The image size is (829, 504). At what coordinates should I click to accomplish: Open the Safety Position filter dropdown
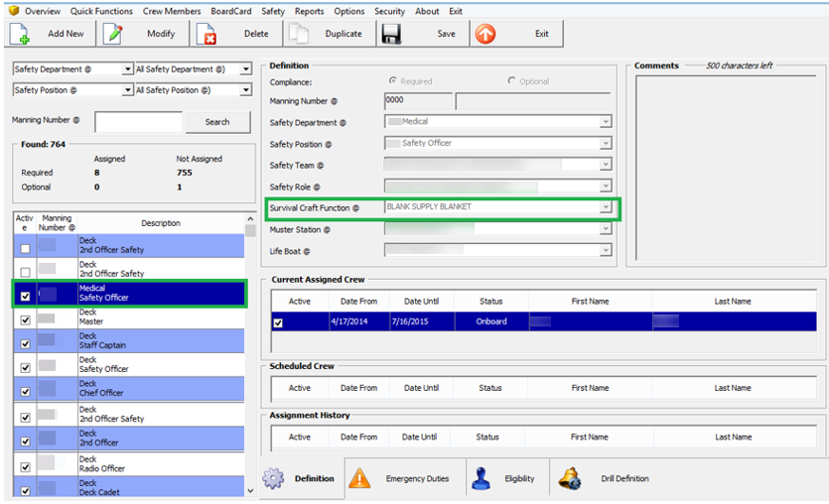127,90
